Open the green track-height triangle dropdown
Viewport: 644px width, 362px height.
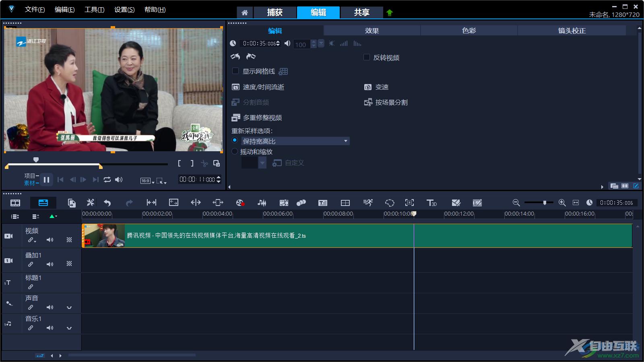click(x=53, y=216)
